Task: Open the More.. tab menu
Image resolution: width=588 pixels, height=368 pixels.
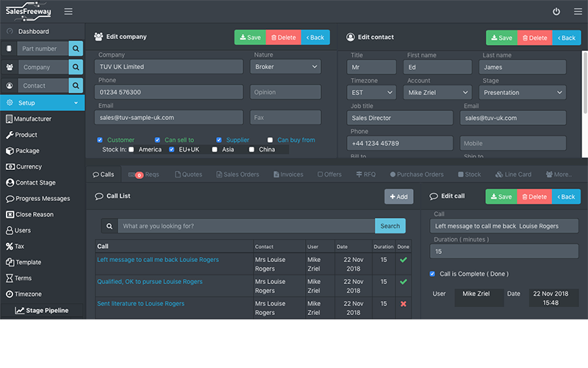Action: point(559,174)
